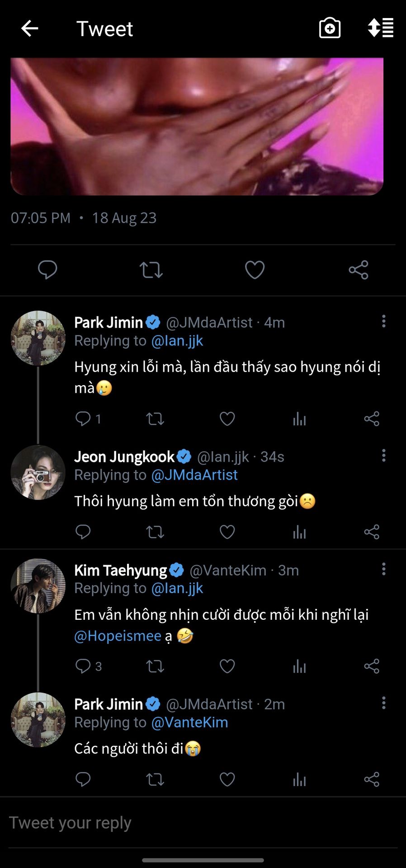Like Kim Taehyung's reply
The image size is (406, 868).
point(227,666)
